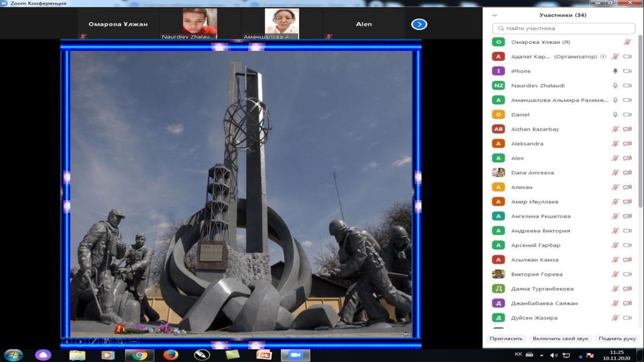Image resolution: width=644 pixels, height=362 pixels.
Task: Open PowerPoint from the taskbar
Action: (264, 355)
